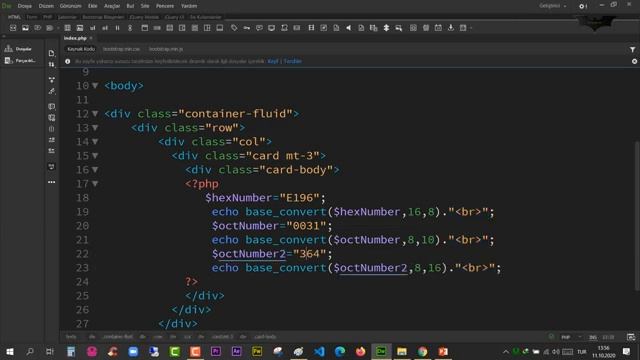This screenshot has height=360, width=640.
Task: Open the Düzen menu
Action: 46,6
